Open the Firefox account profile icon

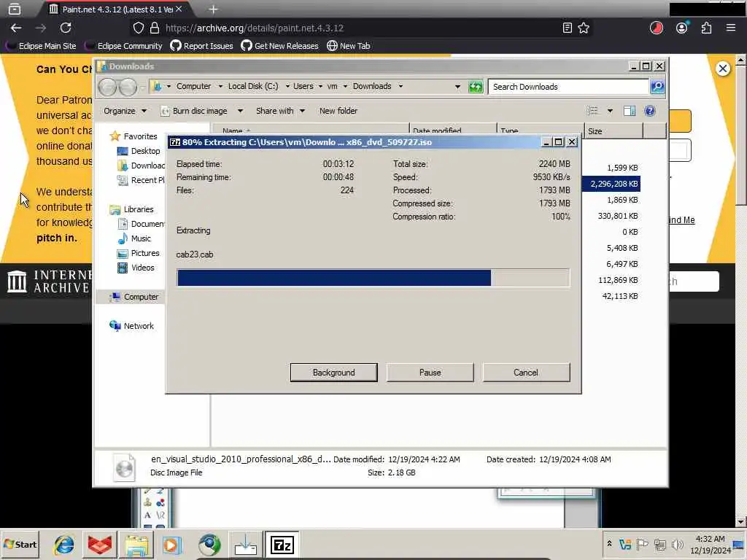click(682, 28)
